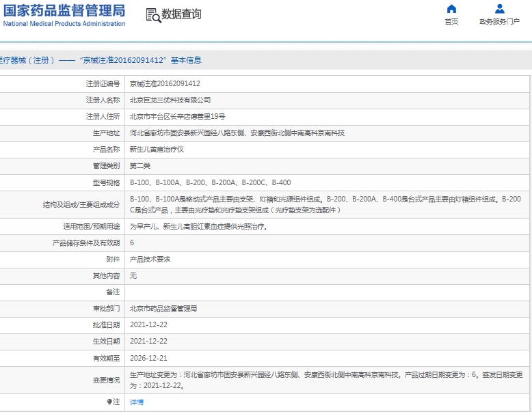Click the 附件 row label

tap(113, 260)
